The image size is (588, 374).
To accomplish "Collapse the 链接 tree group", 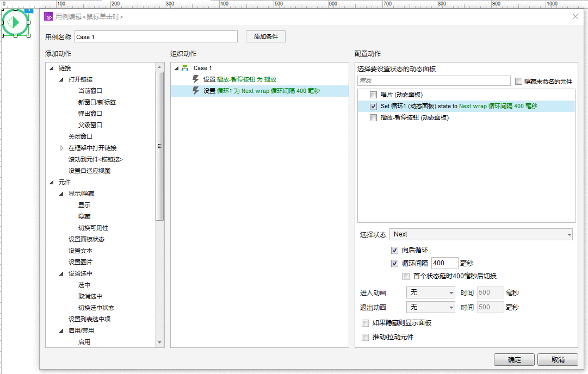I will [x=51, y=68].
